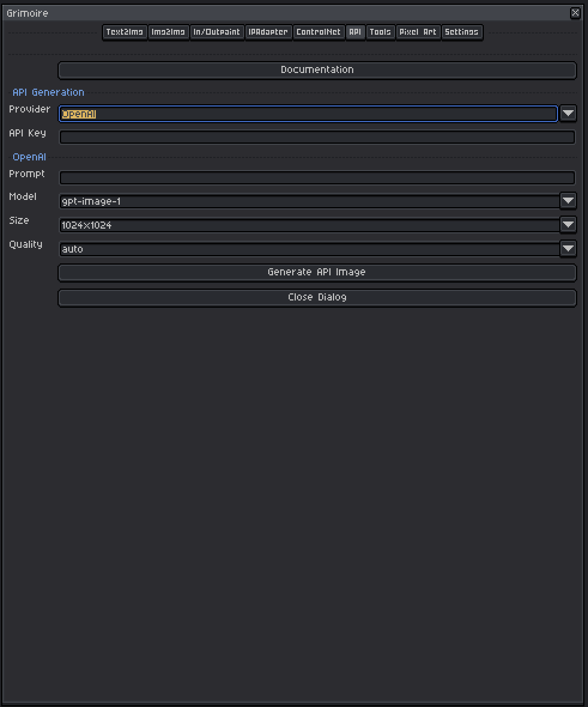Image resolution: width=588 pixels, height=707 pixels.
Task: Click into the API Key field
Action: pyautogui.click(x=317, y=137)
